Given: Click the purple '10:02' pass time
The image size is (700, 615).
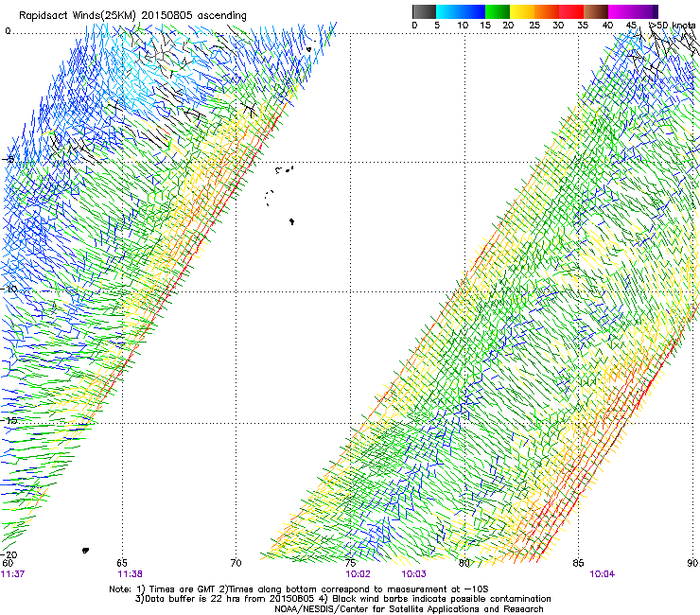Looking at the screenshot, I should click(358, 574).
